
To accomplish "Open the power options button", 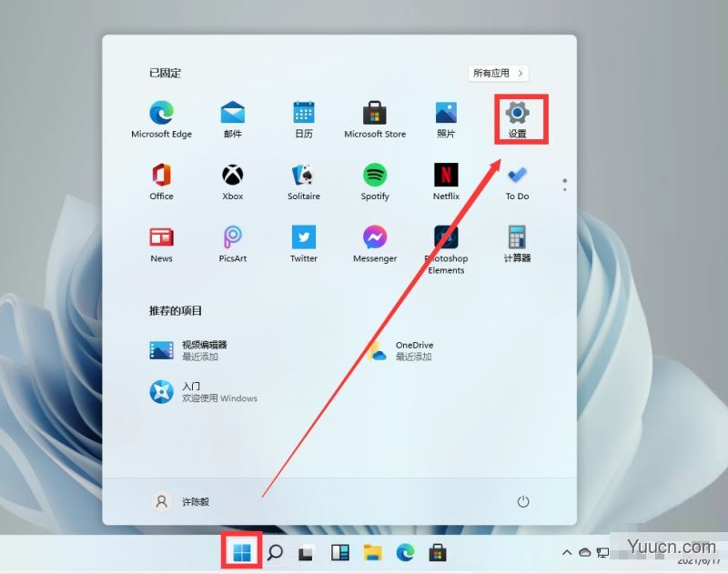I will (x=522, y=501).
